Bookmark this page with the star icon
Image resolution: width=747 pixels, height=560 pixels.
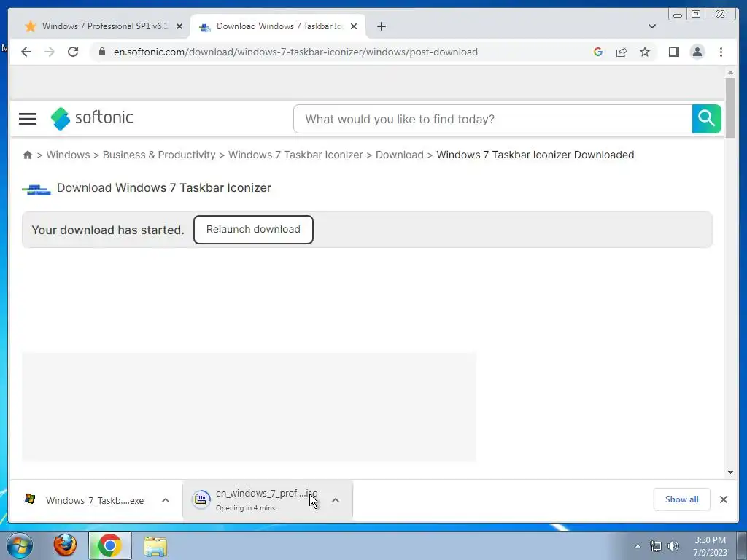[x=645, y=52]
